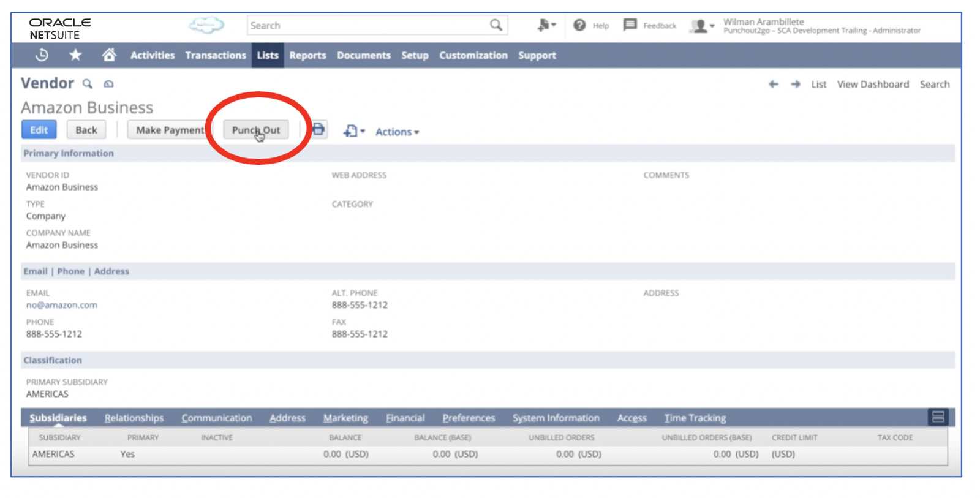The width and height of the screenshot is (980, 498).
Task: Click the Wilman Arambillete user name
Action: click(763, 21)
